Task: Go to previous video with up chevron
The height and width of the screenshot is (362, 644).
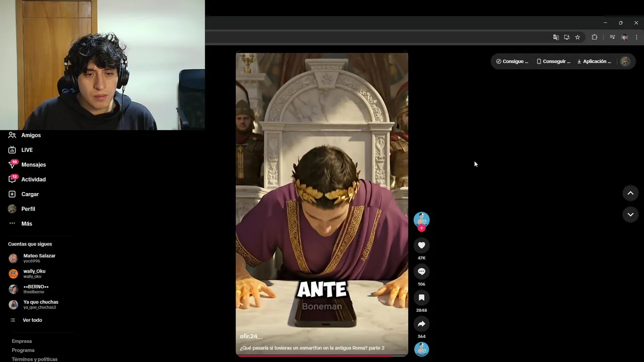Action: pos(630,193)
